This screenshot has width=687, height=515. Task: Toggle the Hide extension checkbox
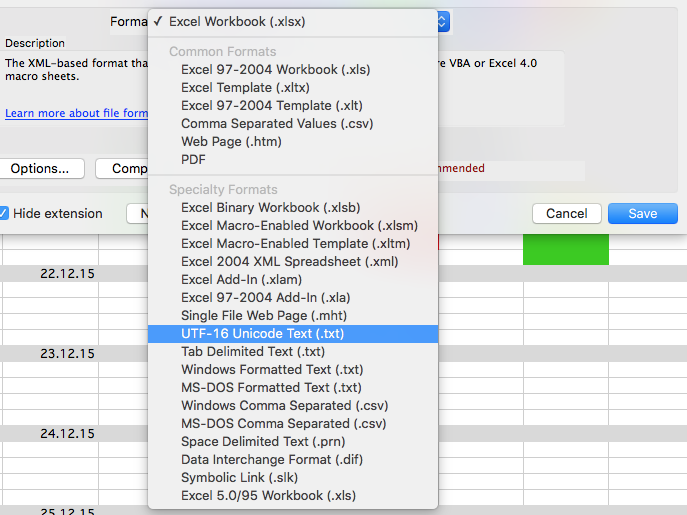4,213
